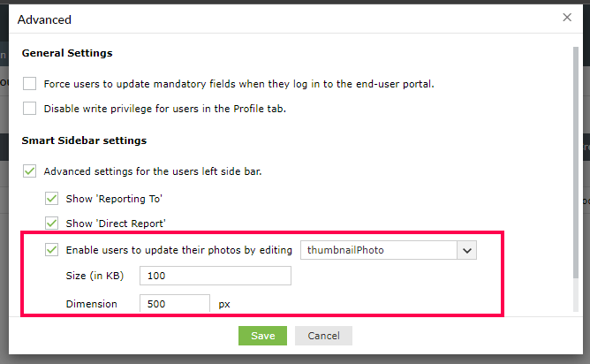The image size is (590, 364).
Task: Click the 'px' unit label
Action: (224, 304)
